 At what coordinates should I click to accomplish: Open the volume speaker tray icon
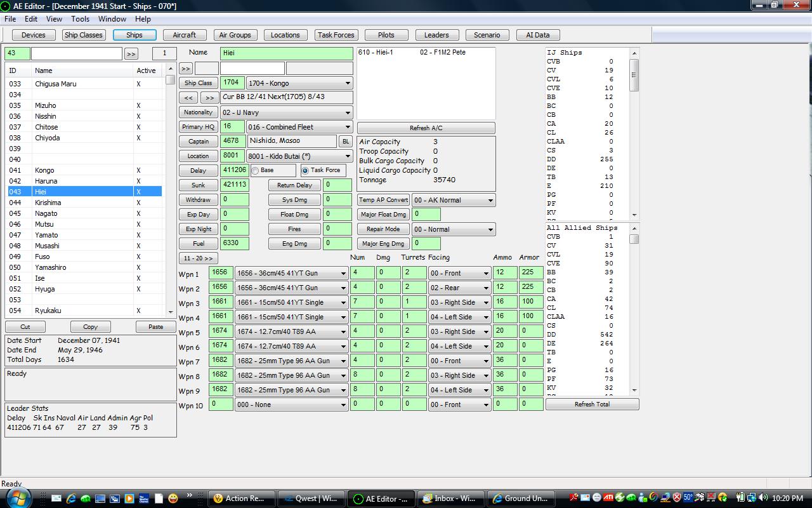click(x=764, y=497)
